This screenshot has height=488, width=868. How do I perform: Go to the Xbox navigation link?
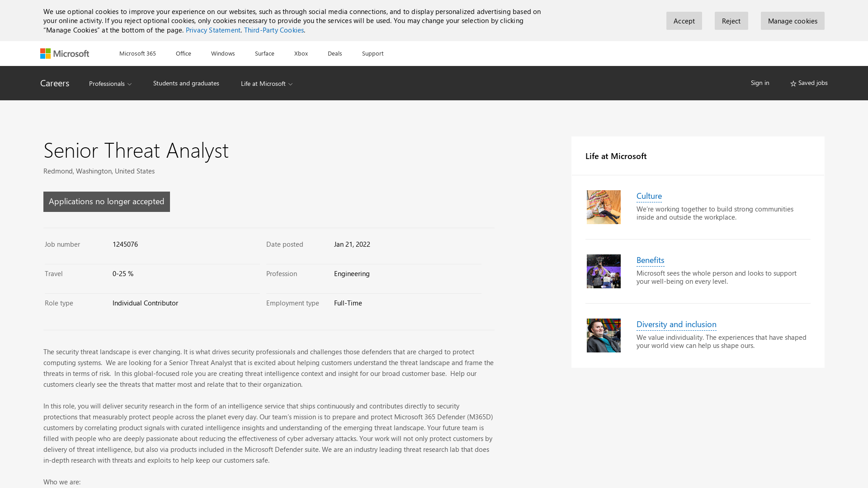(301, 53)
